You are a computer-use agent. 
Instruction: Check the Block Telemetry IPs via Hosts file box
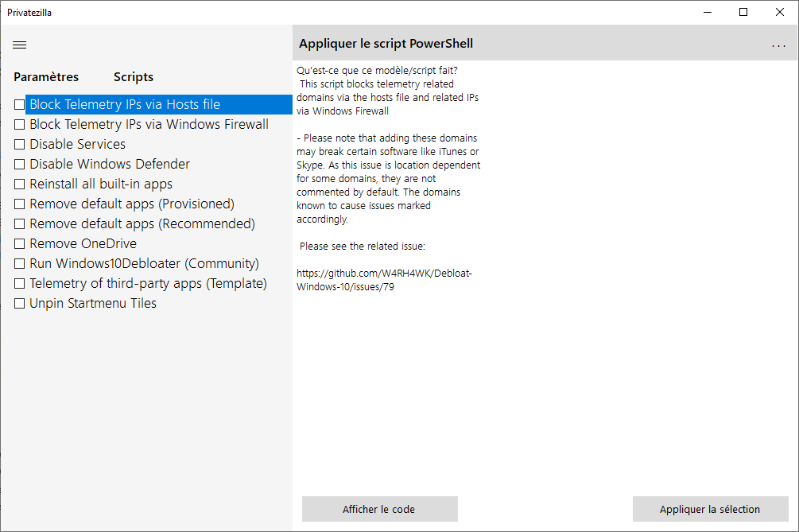(19, 104)
